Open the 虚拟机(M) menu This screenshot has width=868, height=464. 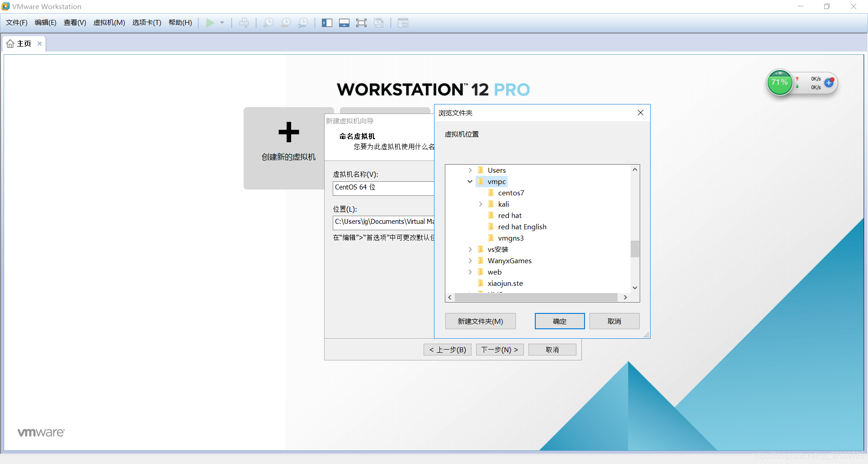pyautogui.click(x=109, y=23)
